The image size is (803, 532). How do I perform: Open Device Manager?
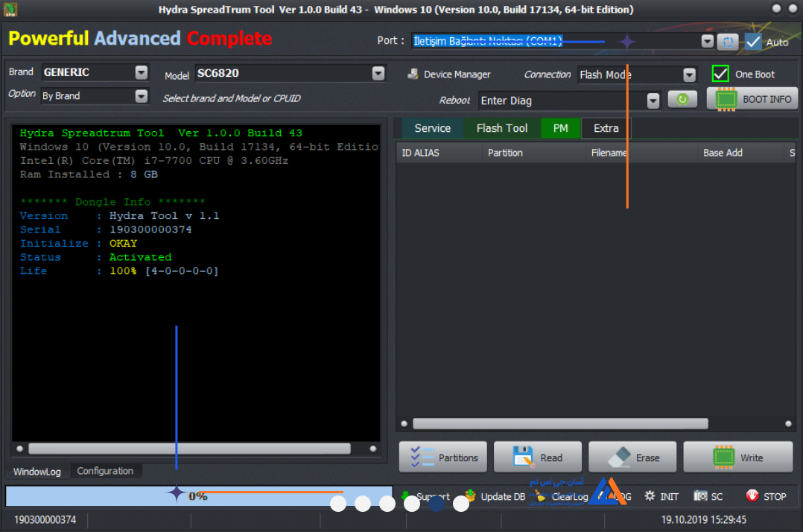448,75
